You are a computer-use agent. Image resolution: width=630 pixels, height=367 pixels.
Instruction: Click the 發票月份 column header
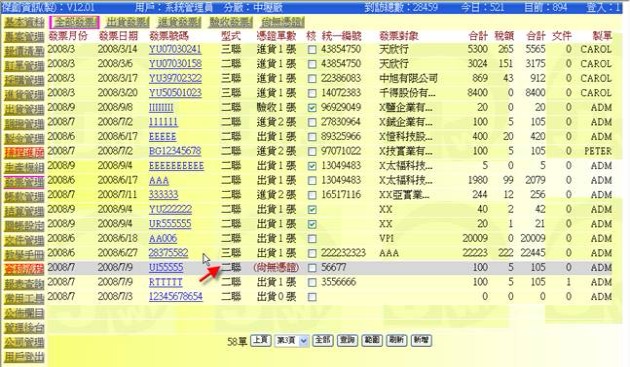[68, 36]
